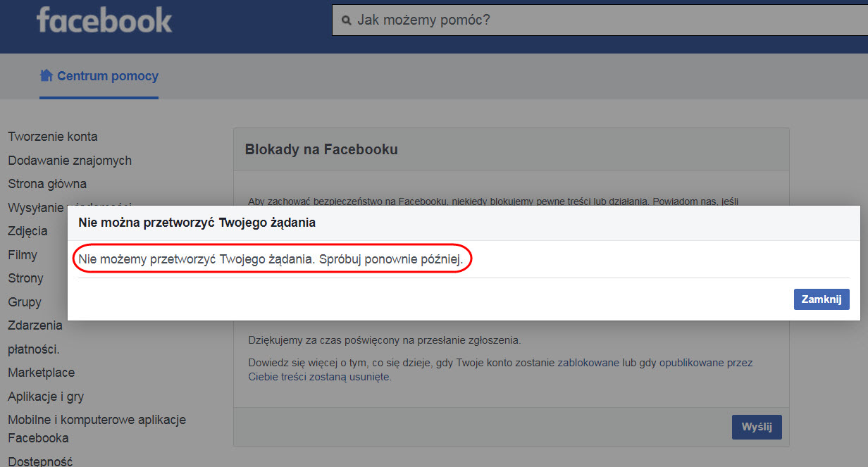Select Filmy from the sidebar
The height and width of the screenshot is (467, 868).
click(x=23, y=255)
